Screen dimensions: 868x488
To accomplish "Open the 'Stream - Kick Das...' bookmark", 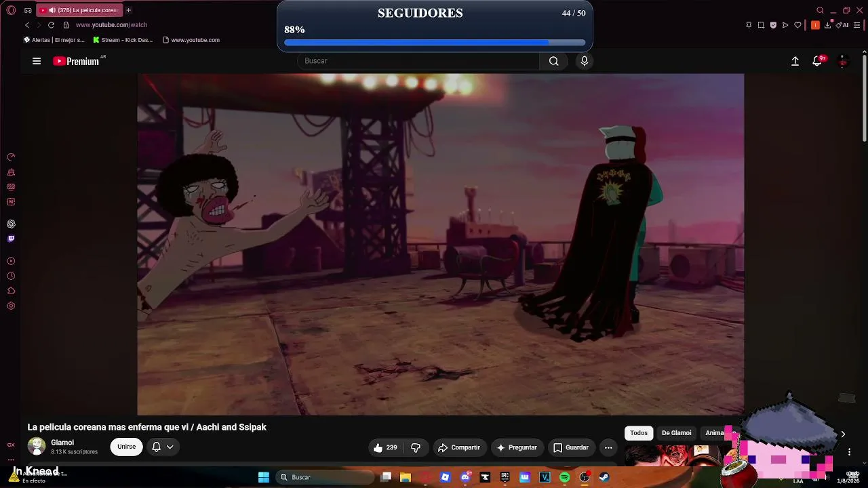I will coord(123,40).
